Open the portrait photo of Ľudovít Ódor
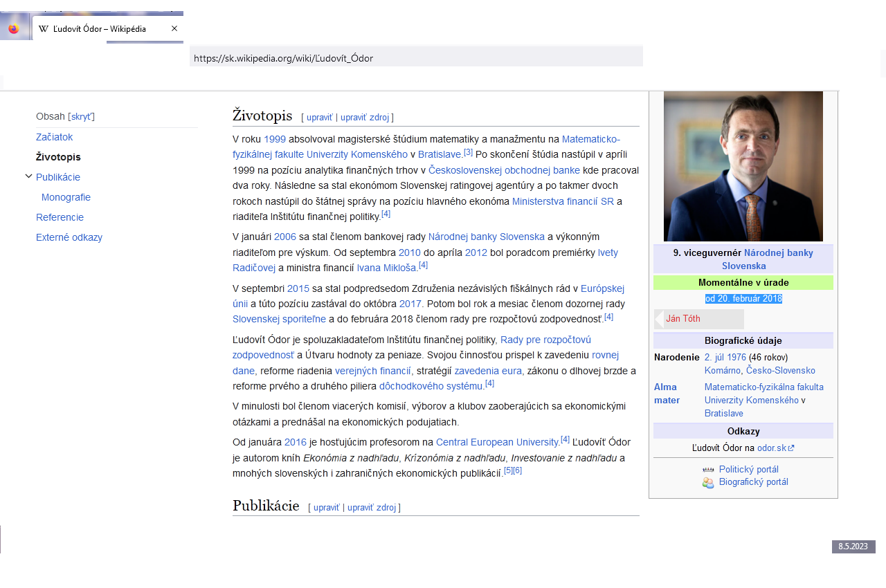Image resolution: width=886 pixels, height=588 pixels. 743,167
